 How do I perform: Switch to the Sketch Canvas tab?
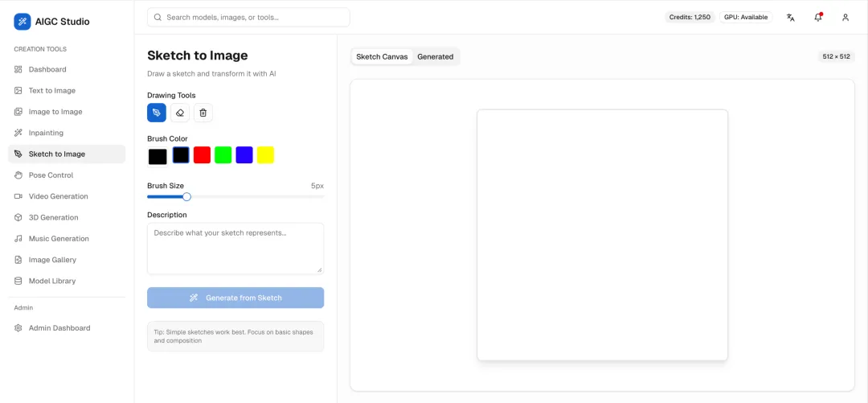click(x=382, y=56)
